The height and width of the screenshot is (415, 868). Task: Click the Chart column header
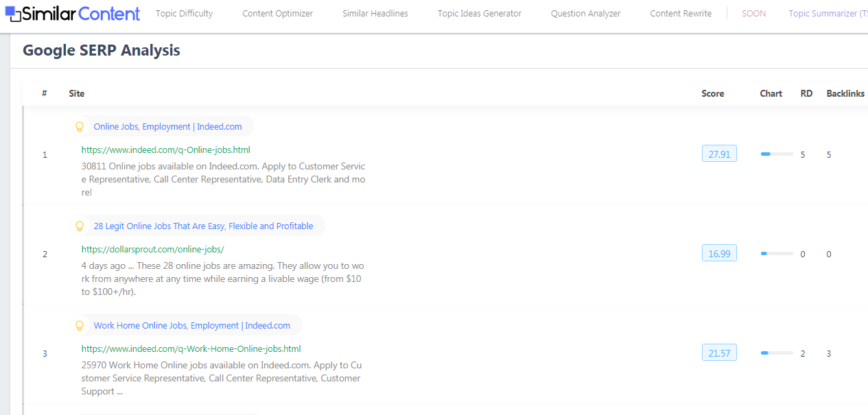[771, 93]
